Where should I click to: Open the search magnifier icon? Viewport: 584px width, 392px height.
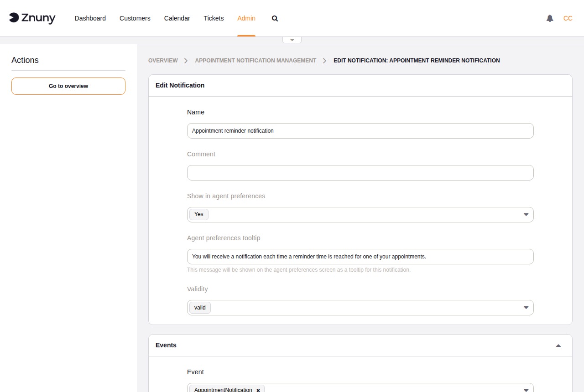275,18
